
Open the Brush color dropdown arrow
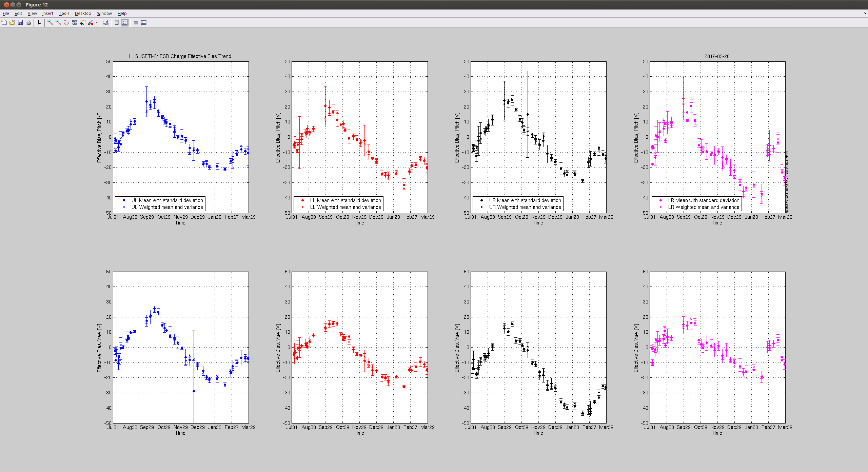[x=97, y=22]
